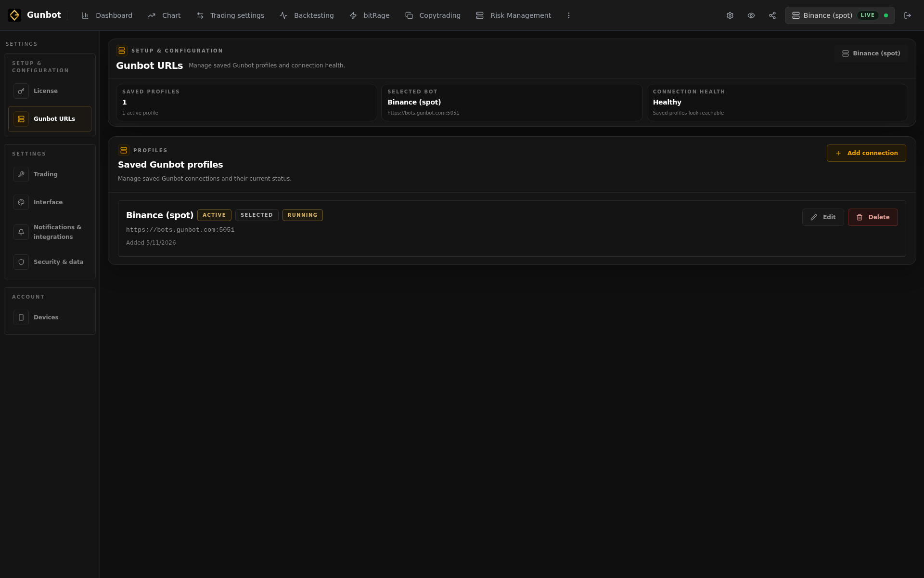Screen dimensions: 924x578
Task: Click the Trading settings arrows icon
Action: 200,15
